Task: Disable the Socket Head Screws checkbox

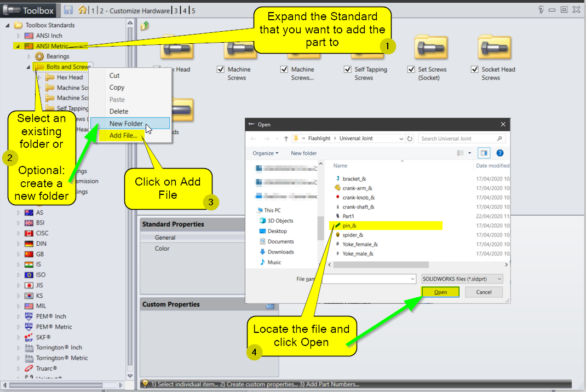Action: tap(475, 70)
